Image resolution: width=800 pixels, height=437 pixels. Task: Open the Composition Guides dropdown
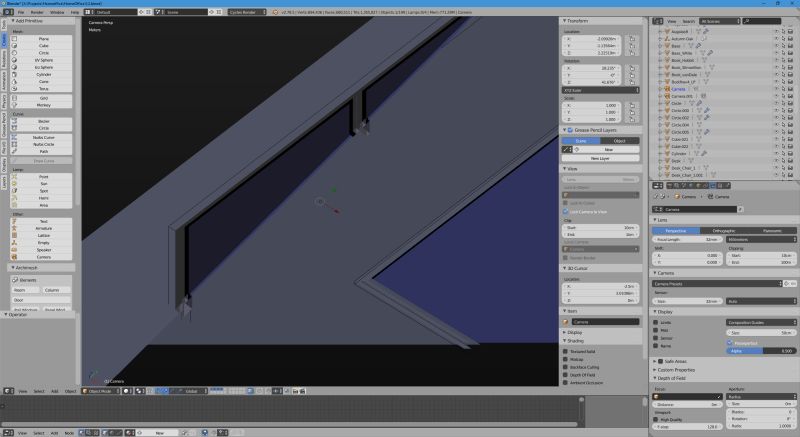tap(761, 322)
